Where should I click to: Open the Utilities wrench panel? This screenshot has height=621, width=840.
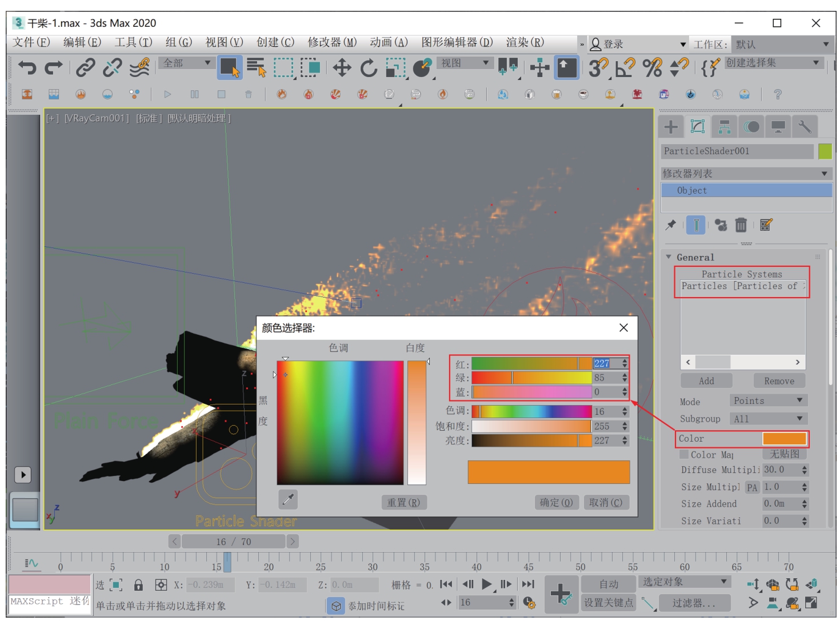tap(805, 127)
